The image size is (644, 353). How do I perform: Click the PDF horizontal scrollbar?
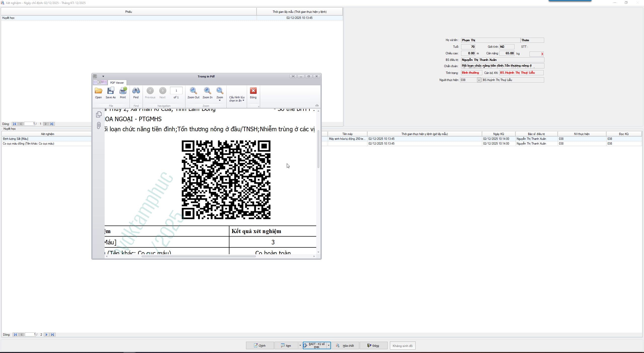(199, 256)
